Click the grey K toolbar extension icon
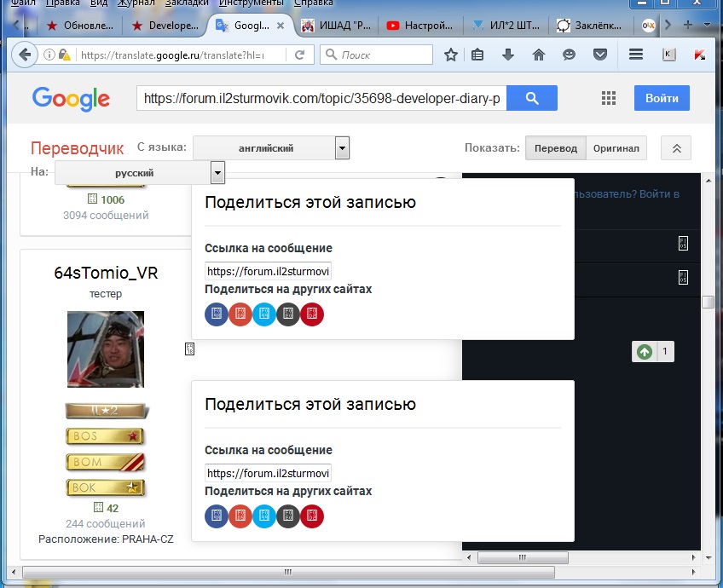 click(x=668, y=55)
